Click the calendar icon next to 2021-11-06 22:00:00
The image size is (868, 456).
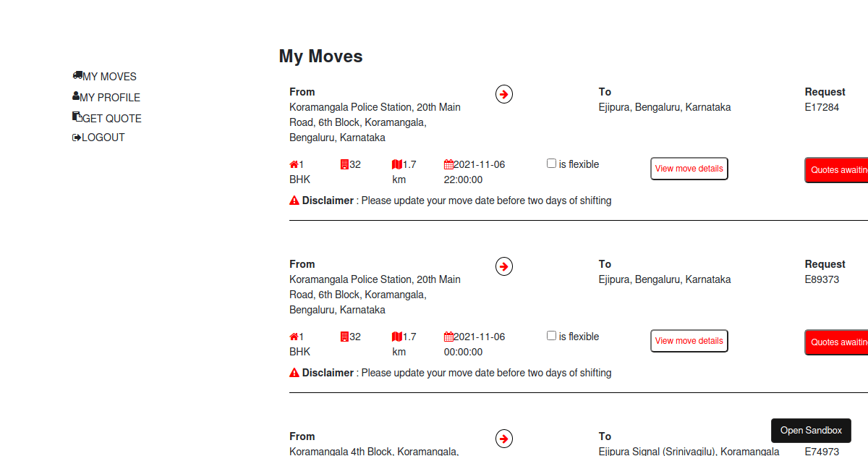[x=448, y=164]
